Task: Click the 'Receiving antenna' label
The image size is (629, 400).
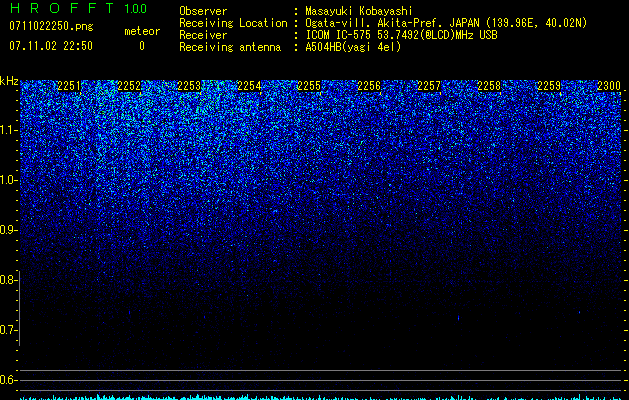Action: click(230, 47)
